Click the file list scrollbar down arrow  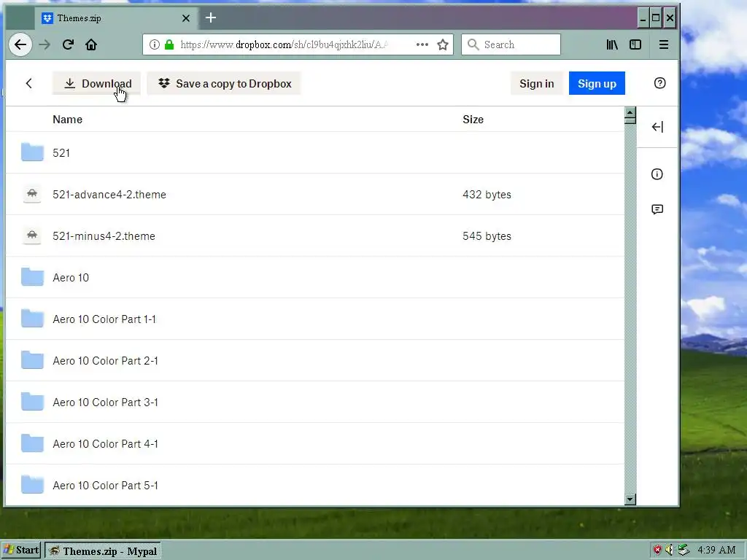[630, 499]
